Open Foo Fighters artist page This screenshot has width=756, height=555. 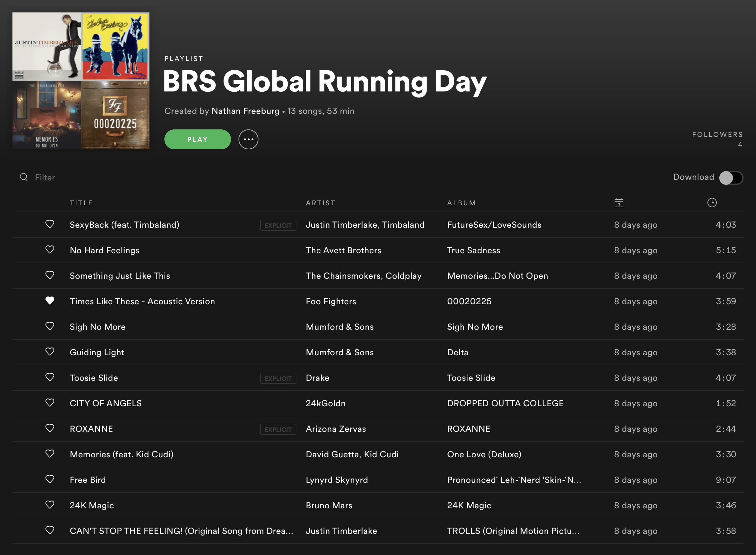pyautogui.click(x=331, y=301)
